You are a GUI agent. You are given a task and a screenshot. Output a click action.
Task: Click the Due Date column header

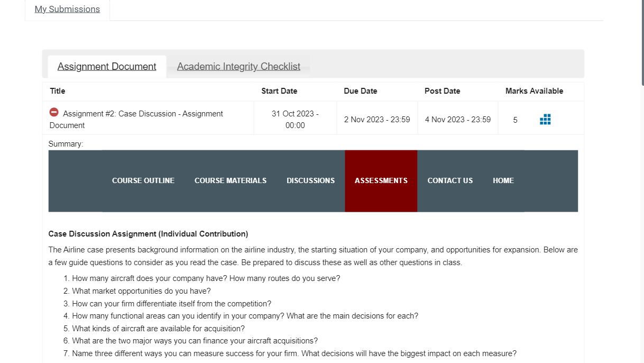coord(360,90)
